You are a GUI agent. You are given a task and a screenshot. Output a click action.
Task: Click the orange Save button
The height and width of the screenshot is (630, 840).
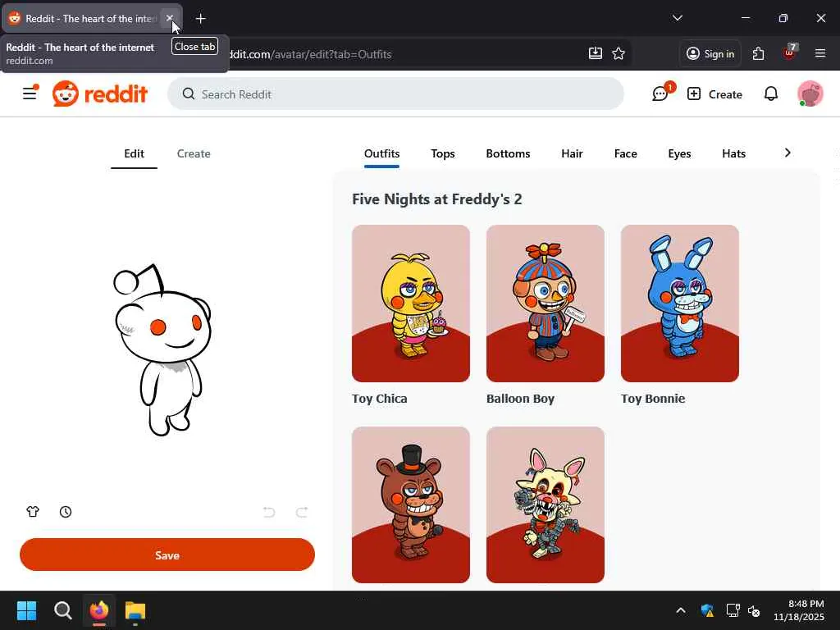pos(167,555)
